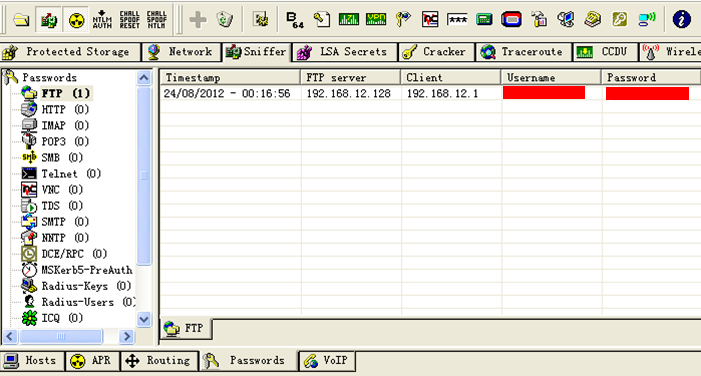Switch to the Cracker tab
Image resolution: width=701 pixels, height=376 pixels.
click(x=437, y=52)
